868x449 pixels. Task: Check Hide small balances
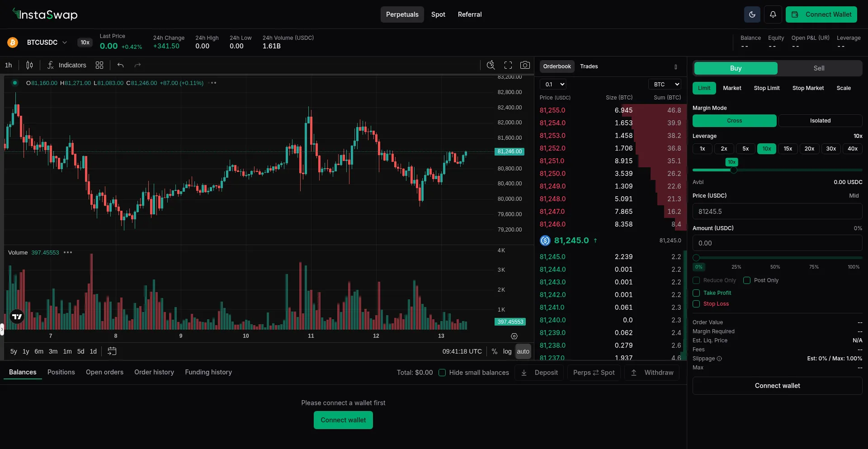(x=442, y=373)
